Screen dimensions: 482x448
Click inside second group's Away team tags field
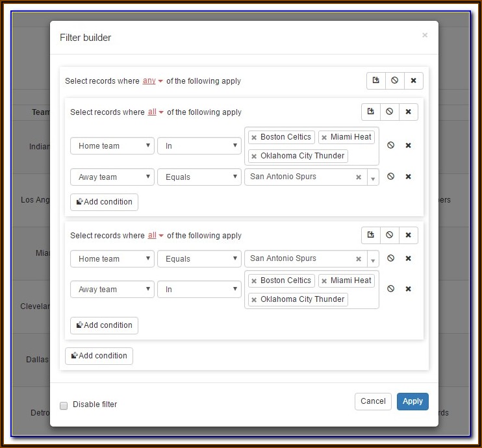(x=362, y=299)
